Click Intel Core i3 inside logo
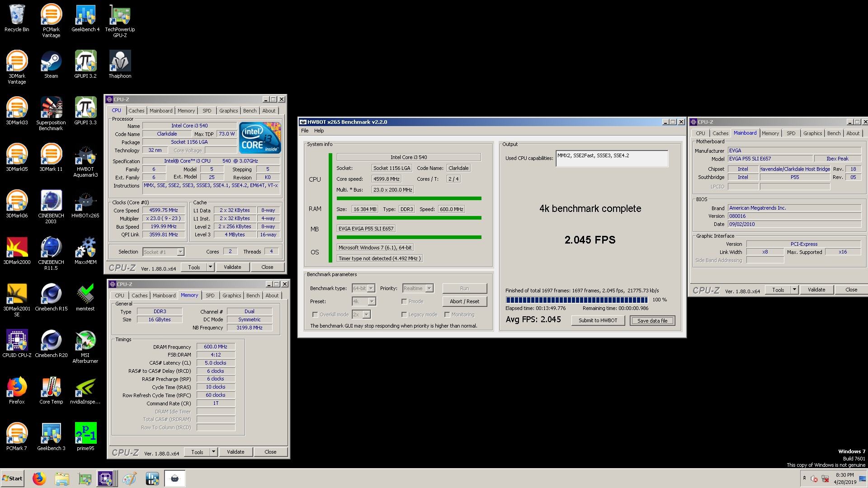The width and height of the screenshot is (868, 488). coord(260,138)
